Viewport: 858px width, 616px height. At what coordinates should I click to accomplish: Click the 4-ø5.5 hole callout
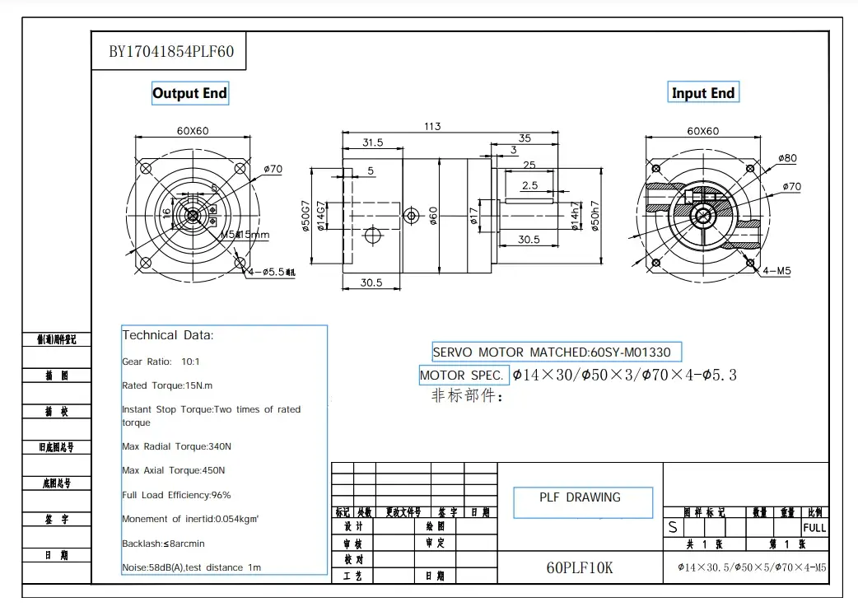click(272, 272)
